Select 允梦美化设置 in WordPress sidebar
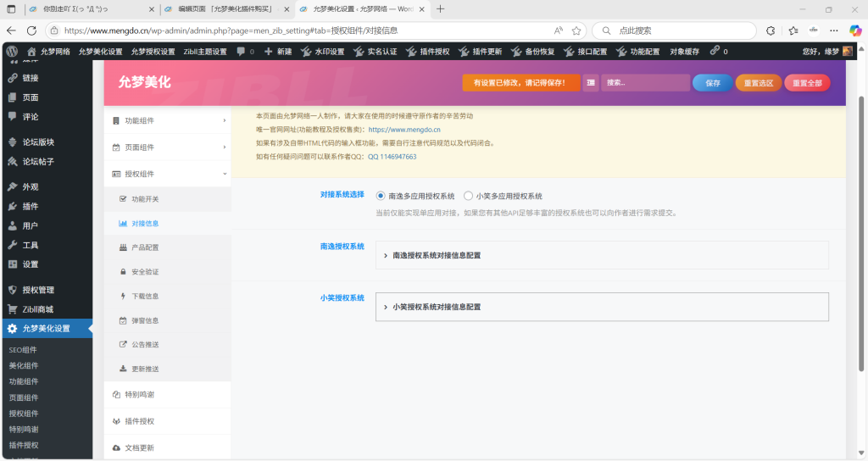This screenshot has width=868, height=461. click(x=47, y=329)
